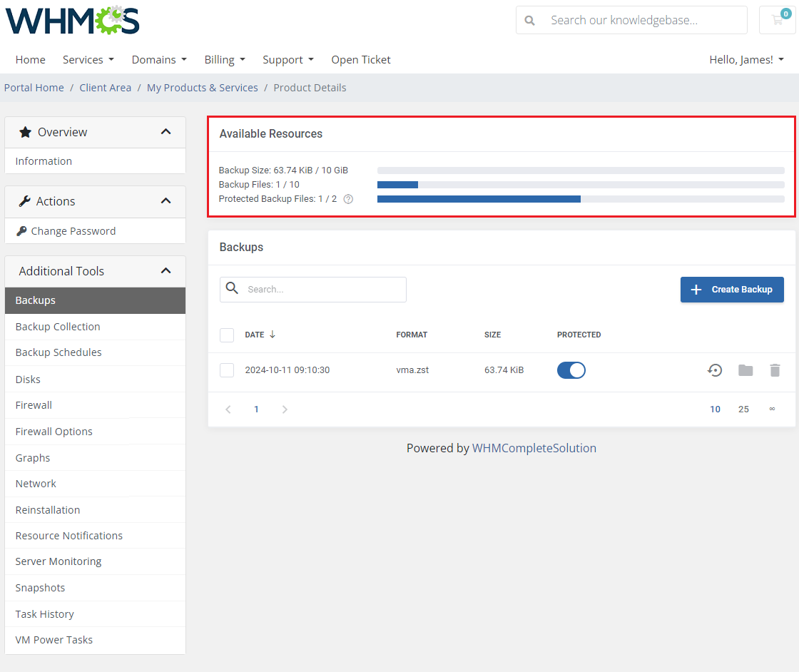Sort backups by FORMAT column
The height and width of the screenshot is (672, 799).
[x=412, y=335]
